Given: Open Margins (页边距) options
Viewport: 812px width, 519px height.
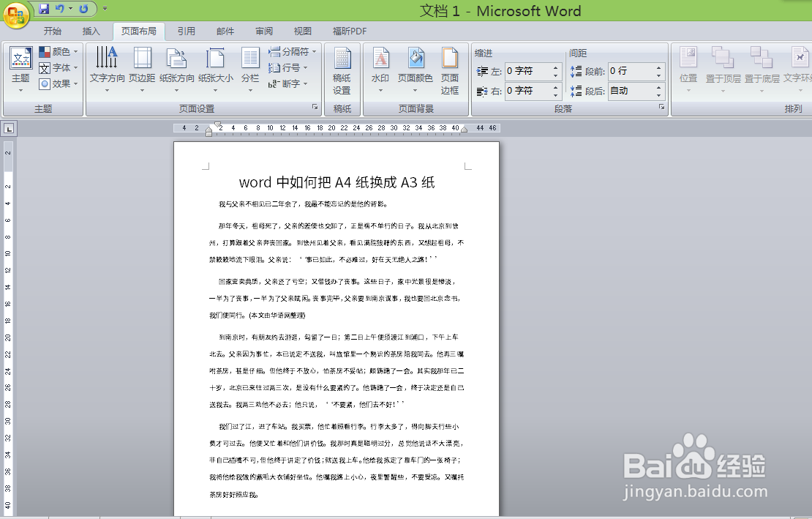Looking at the screenshot, I should tap(142, 70).
